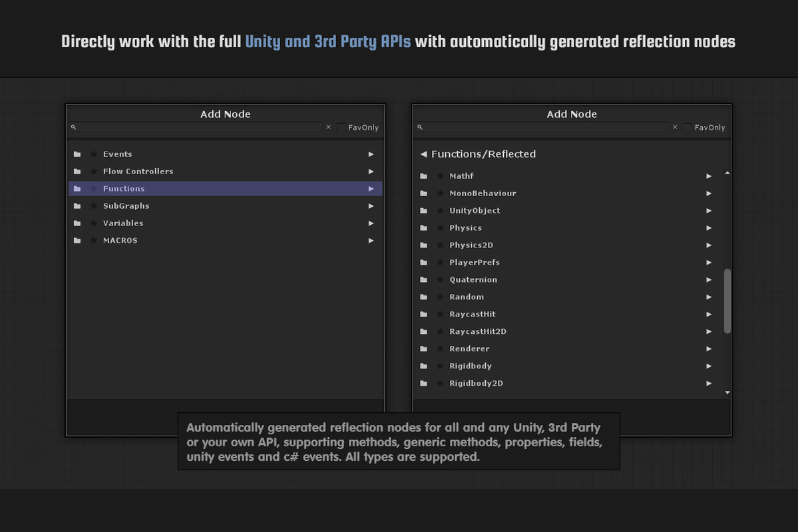Click the search magnifier in right Add Node panel
The height and width of the screenshot is (532, 798).
click(x=420, y=127)
